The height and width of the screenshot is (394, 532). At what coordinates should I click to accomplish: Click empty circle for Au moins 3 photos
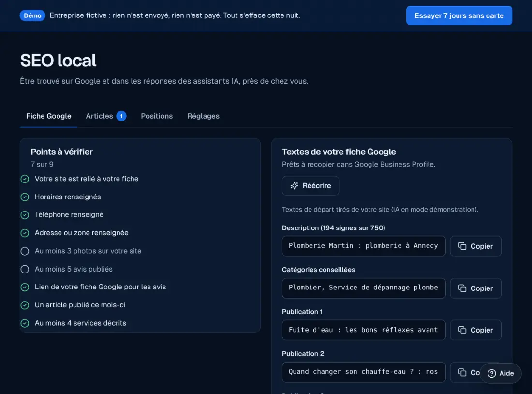coord(25,251)
